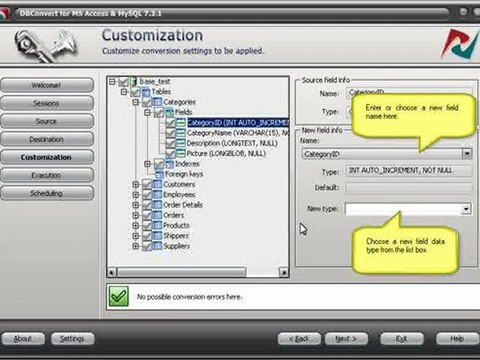Click the Employees table icon
This screenshot has width=480, height=360.
157,195
